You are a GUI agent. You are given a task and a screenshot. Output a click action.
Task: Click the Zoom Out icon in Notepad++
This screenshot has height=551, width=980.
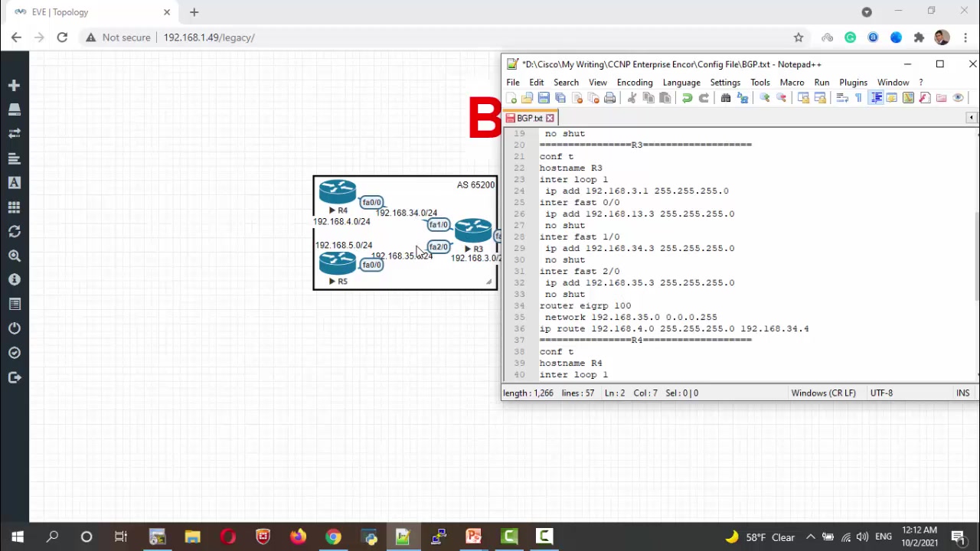pos(781,98)
